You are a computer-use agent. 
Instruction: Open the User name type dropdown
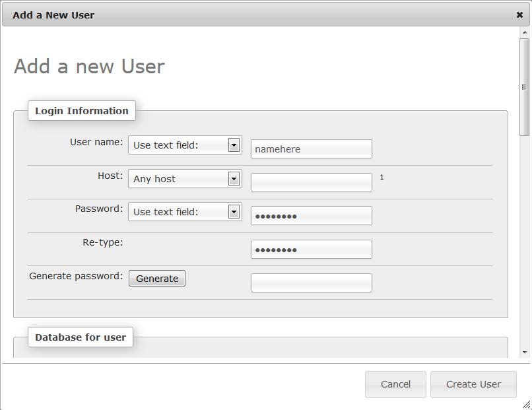click(185, 145)
